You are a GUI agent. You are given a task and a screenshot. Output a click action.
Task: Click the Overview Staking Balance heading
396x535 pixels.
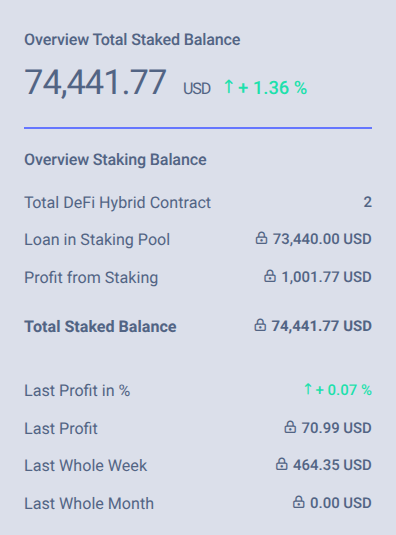[115, 160]
